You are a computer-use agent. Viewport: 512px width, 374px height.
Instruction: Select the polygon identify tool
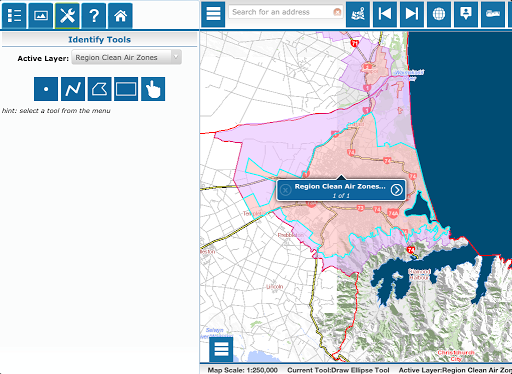[x=99, y=89]
